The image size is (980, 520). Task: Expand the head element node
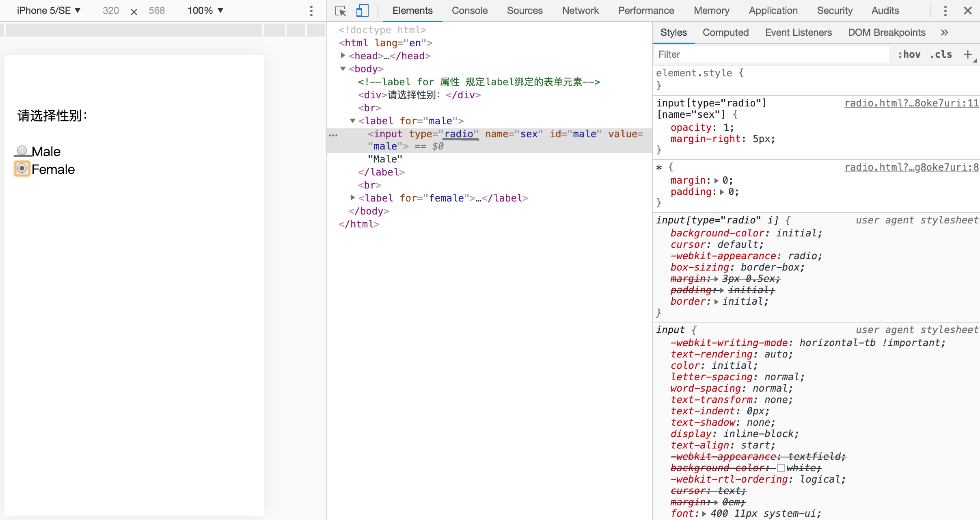coord(343,56)
